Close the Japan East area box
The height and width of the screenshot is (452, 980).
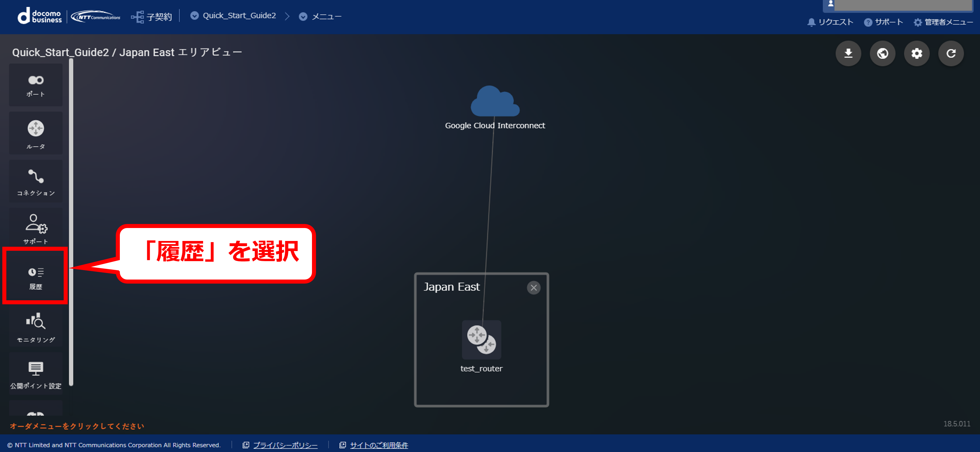[x=533, y=288]
